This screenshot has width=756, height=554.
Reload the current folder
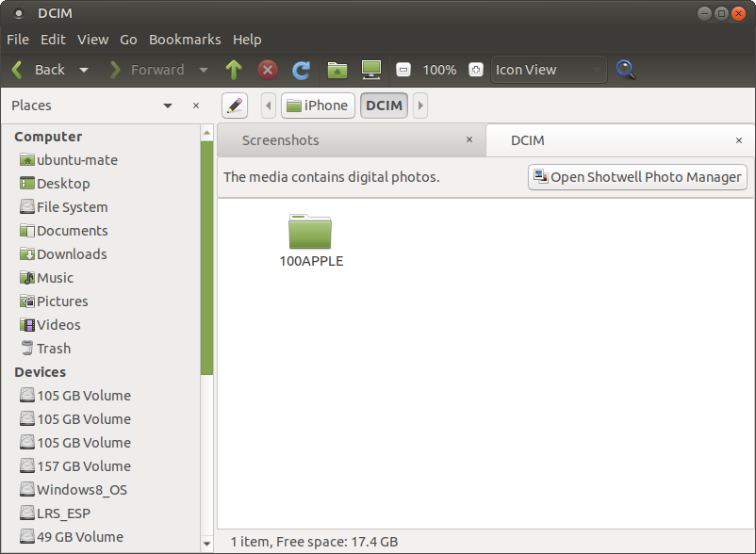click(302, 70)
